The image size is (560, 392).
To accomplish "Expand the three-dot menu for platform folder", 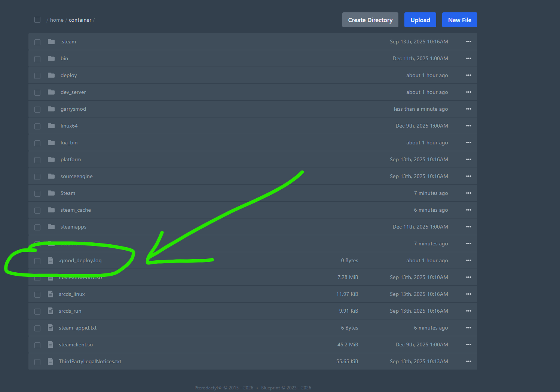I will point(468,159).
